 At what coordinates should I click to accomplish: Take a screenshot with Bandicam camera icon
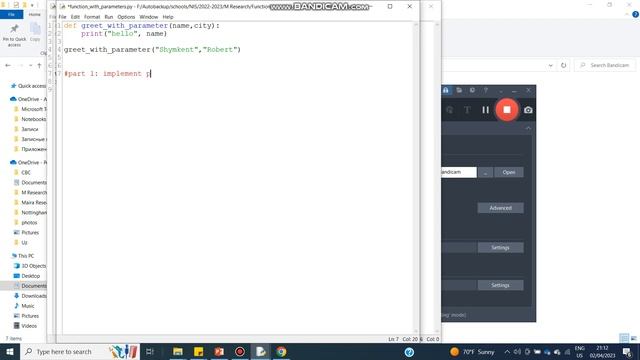pyautogui.click(x=528, y=110)
